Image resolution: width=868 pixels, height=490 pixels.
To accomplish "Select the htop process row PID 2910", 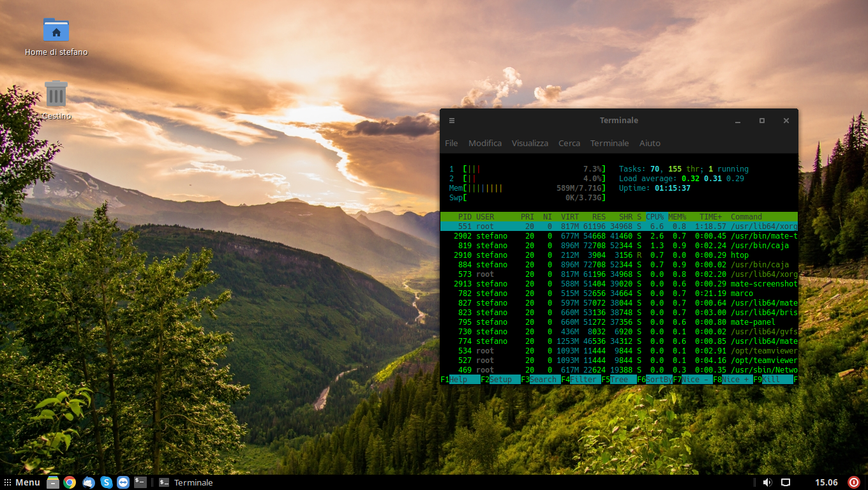I will point(619,255).
